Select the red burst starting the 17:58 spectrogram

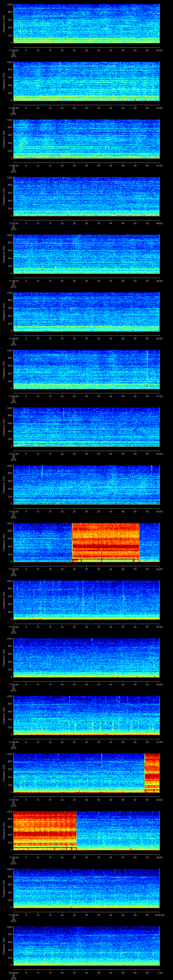[45, 831]
